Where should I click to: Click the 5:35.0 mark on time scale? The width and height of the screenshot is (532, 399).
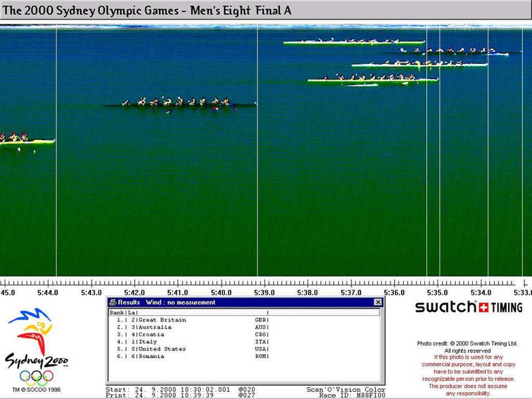click(438, 293)
